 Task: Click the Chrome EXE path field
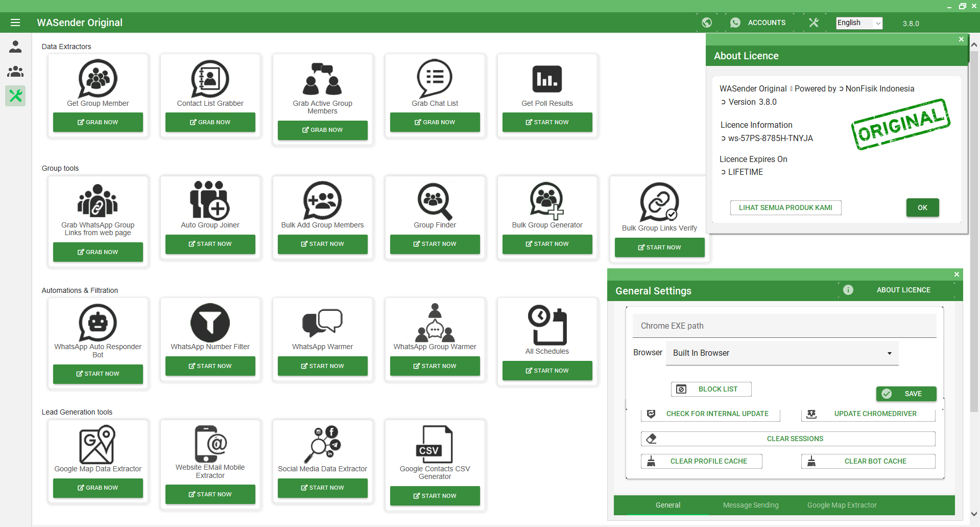784,326
